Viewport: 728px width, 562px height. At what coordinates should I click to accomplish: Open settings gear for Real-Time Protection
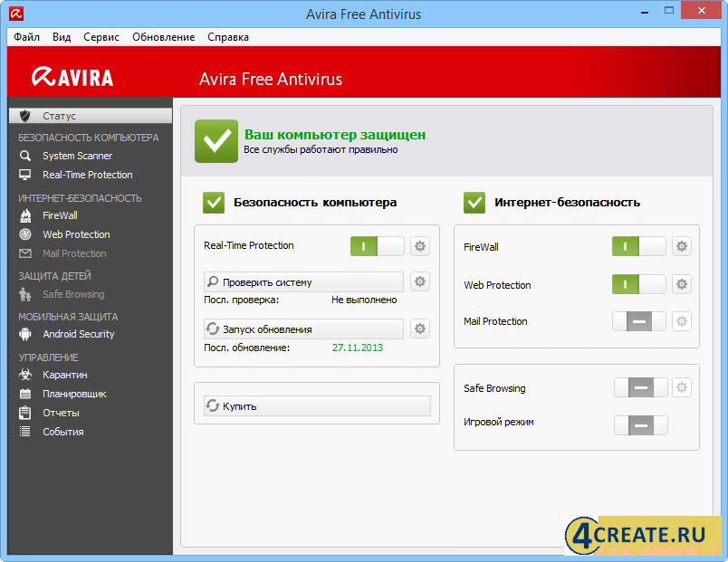pyautogui.click(x=420, y=246)
